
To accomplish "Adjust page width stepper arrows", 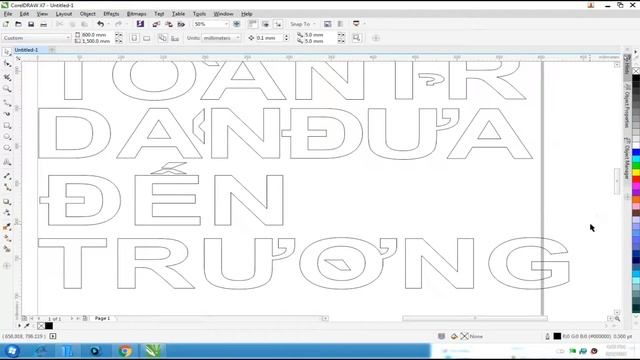I will pyautogui.click(x=119, y=35).
